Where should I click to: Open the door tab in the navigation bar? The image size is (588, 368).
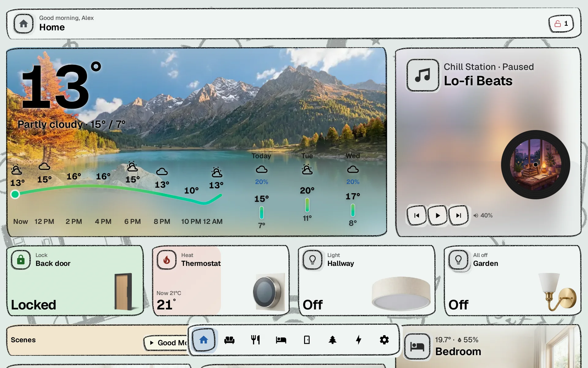pos(307,340)
